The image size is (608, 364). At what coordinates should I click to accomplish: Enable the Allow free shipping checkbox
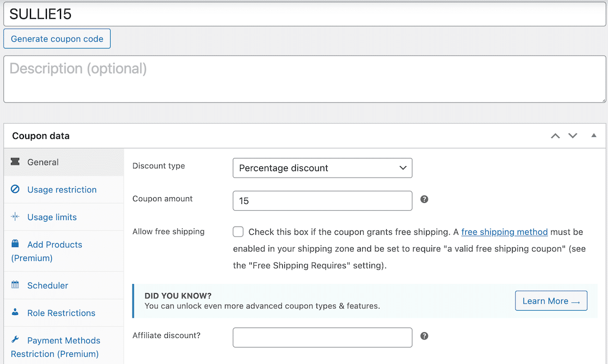click(x=238, y=232)
